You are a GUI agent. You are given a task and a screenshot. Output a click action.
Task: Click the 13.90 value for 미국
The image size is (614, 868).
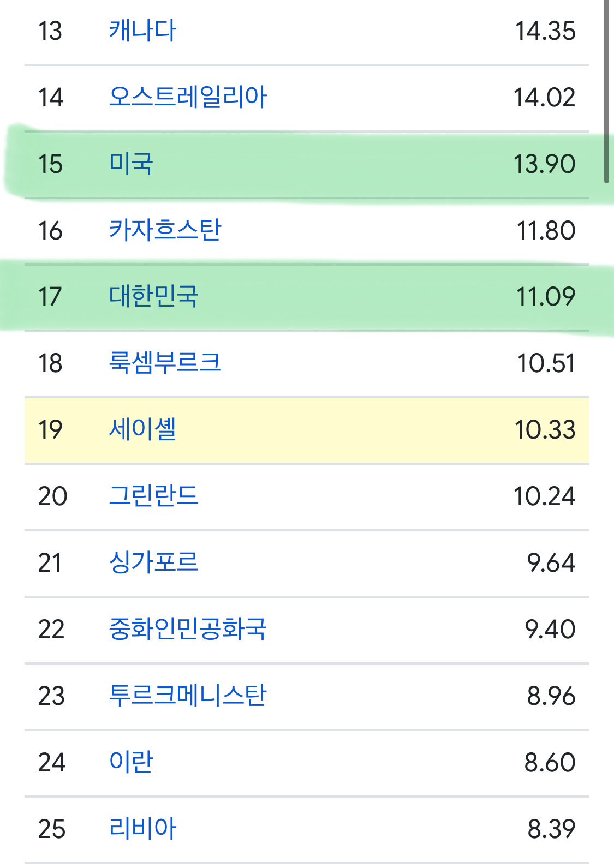click(x=544, y=164)
